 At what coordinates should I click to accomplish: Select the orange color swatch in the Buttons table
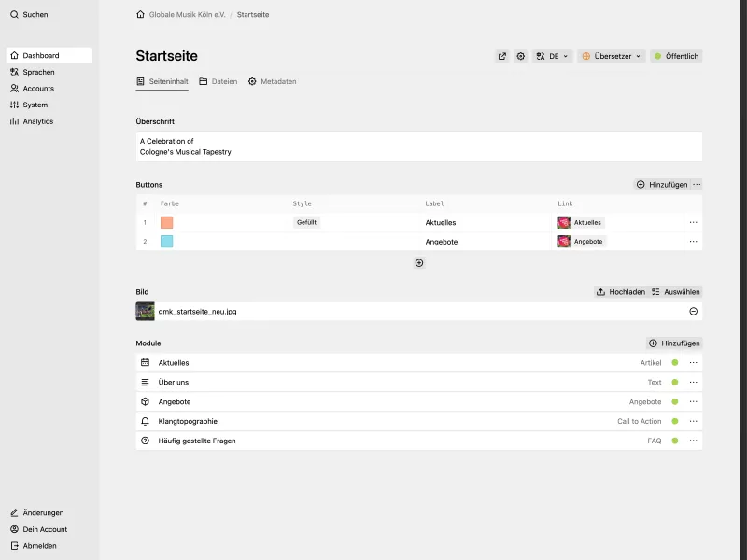169,222
